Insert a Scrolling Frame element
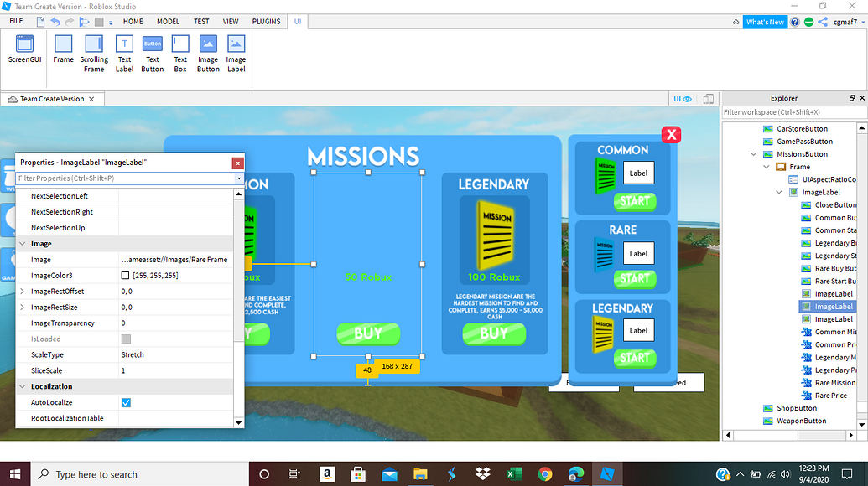This screenshot has height=486, width=868. [94, 54]
